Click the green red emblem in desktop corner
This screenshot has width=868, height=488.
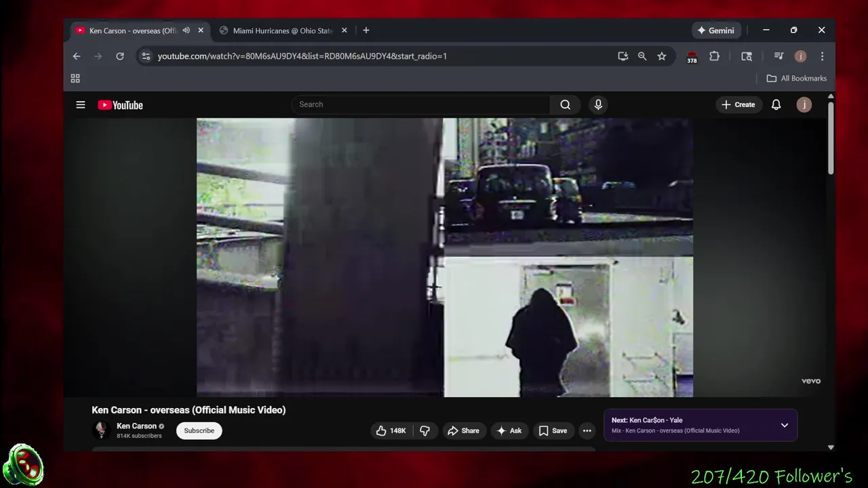point(24,466)
